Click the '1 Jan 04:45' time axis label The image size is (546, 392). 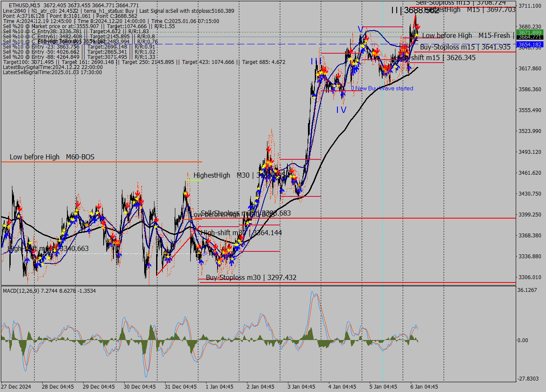coord(219,387)
